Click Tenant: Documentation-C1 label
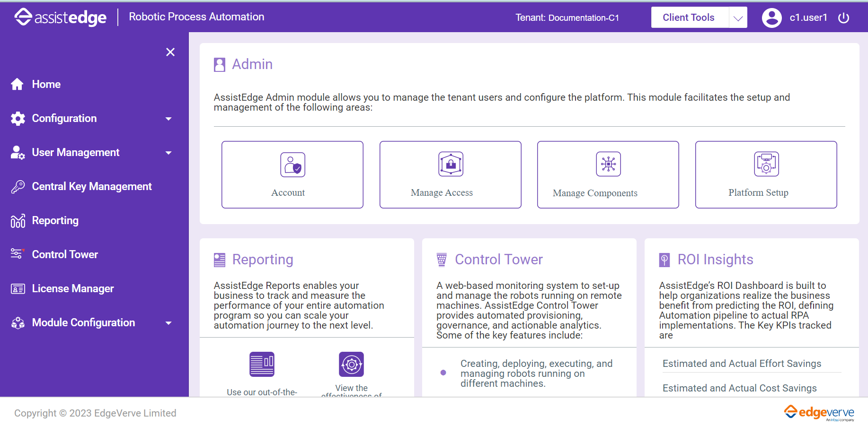The image size is (868, 426). point(567,18)
